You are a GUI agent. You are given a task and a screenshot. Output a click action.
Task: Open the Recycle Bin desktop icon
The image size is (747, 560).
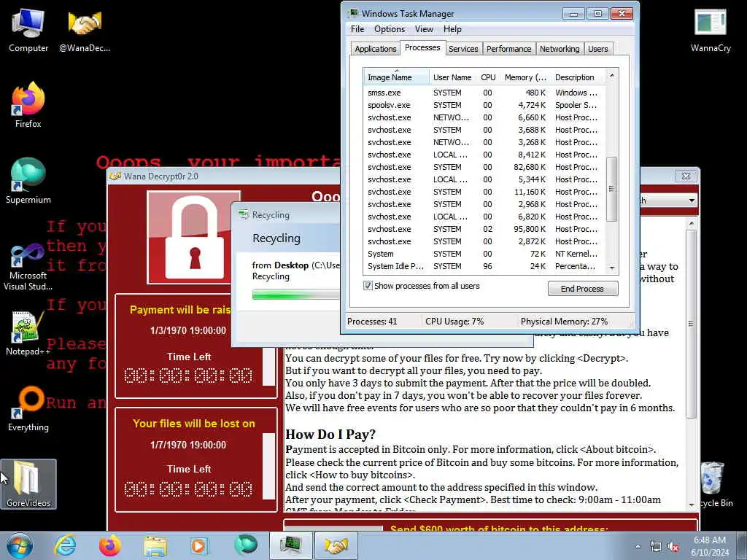tap(713, 484)
